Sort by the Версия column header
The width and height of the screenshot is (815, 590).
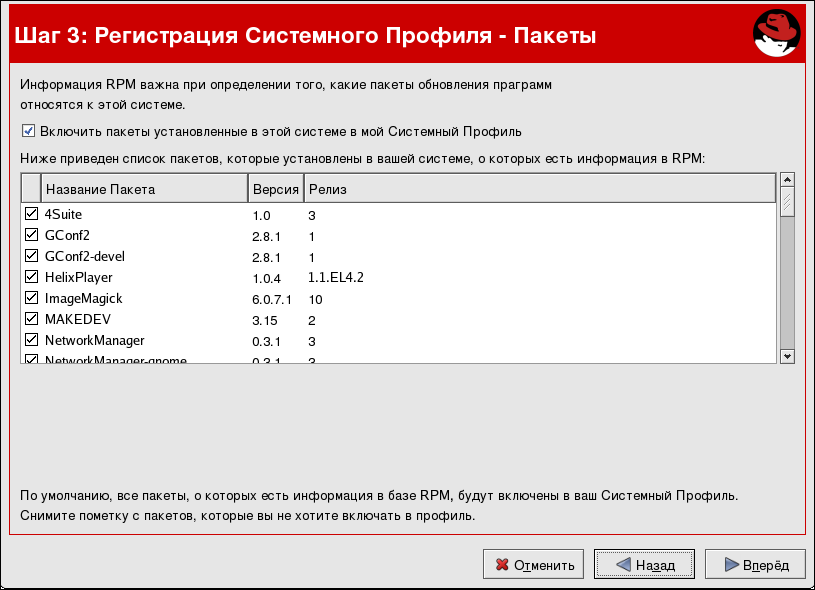pyautogui.click(x=275, y=189)
